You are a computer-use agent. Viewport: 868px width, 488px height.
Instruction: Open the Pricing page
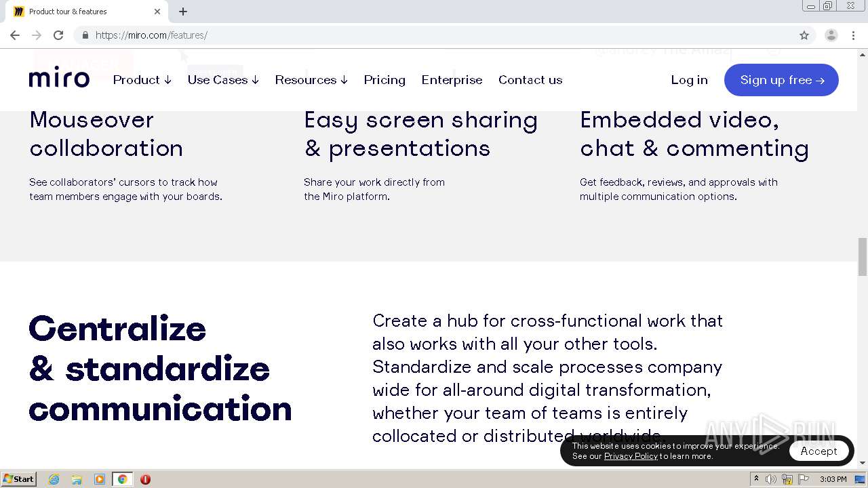tap(384, 80)
